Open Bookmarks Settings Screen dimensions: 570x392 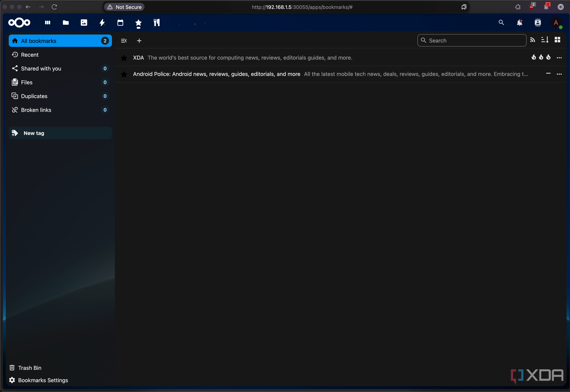[39, 380]
